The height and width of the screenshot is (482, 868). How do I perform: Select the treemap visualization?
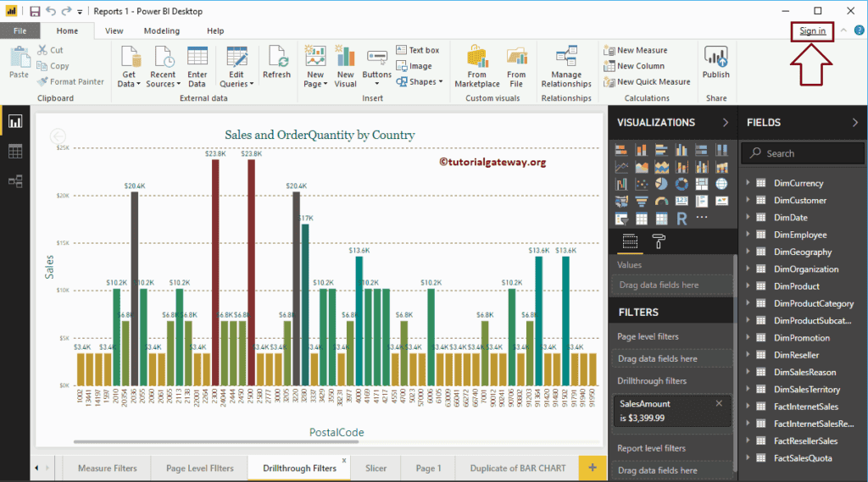pyautogui.click(x=701, y=185)
